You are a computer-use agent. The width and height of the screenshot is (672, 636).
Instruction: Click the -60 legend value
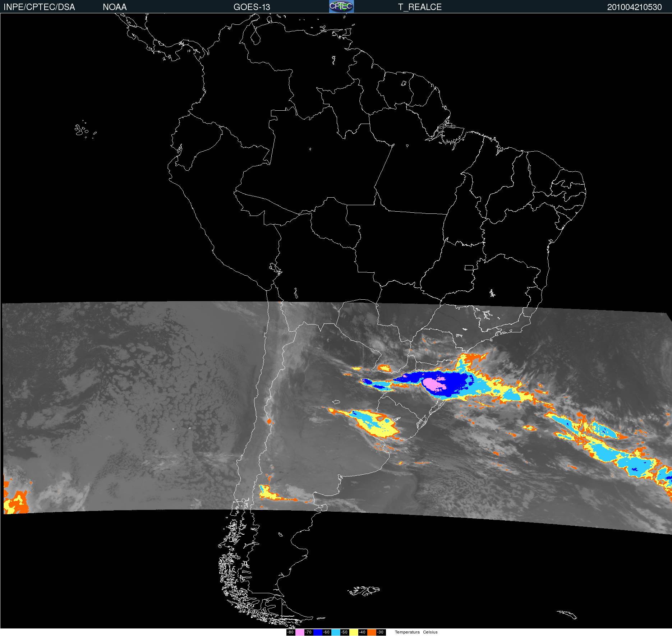pos(326,632)
